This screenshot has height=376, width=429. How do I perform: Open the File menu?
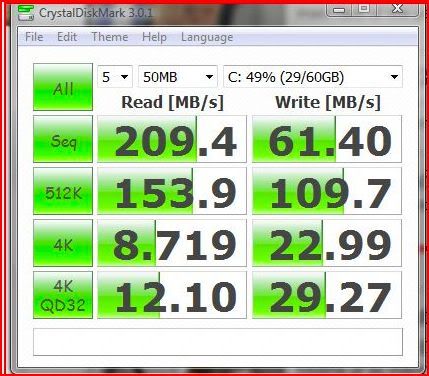click(x=34, y=37)
